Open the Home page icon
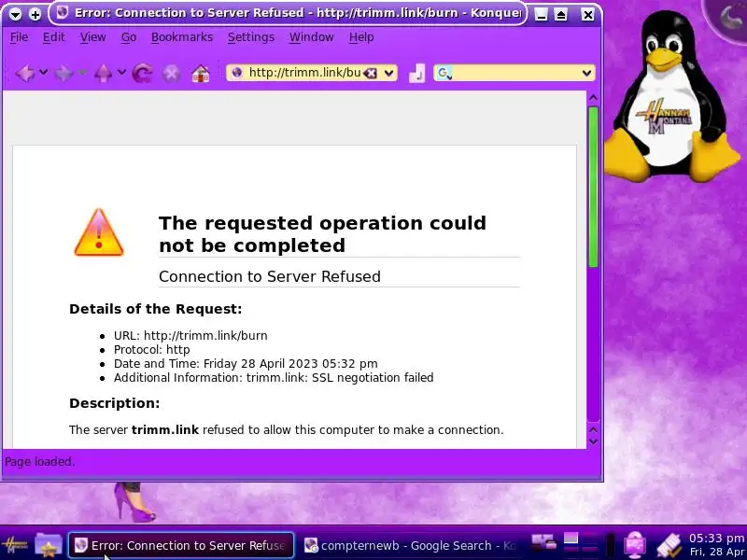747x560 pixels. (201, 74)
